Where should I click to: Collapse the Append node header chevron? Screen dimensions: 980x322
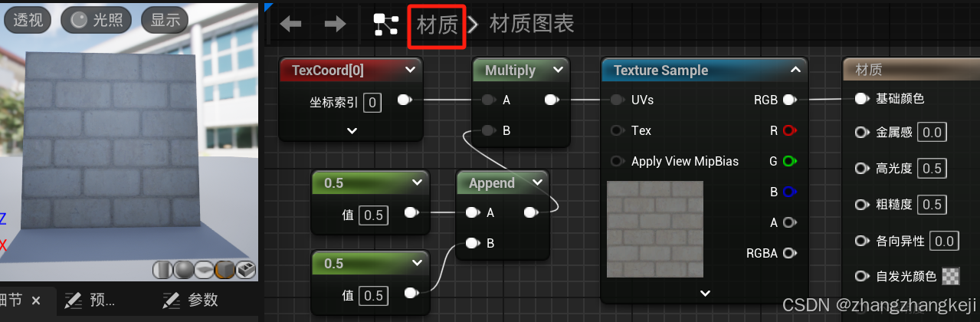pos(536,183)
